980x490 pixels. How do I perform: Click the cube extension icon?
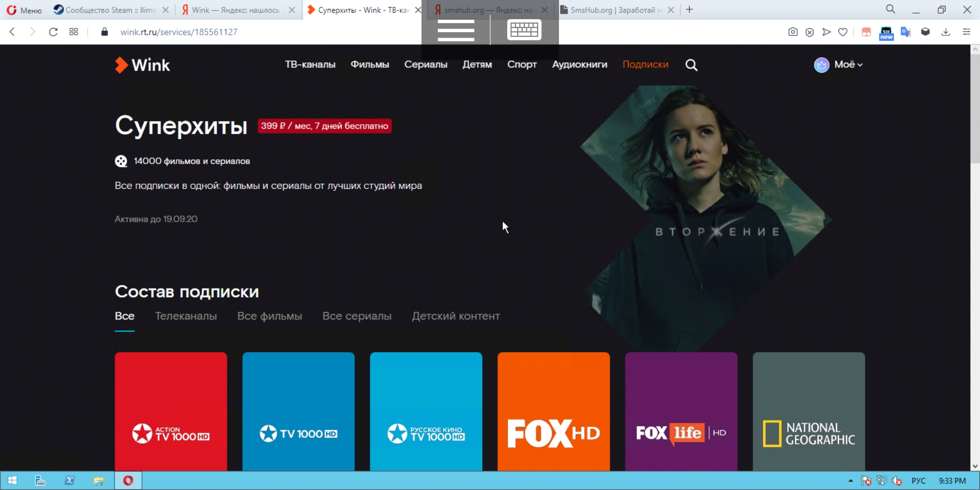pos(926,32)
